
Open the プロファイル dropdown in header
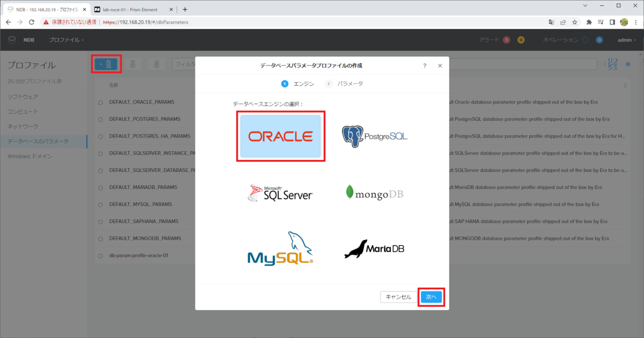tap(67, 40)
